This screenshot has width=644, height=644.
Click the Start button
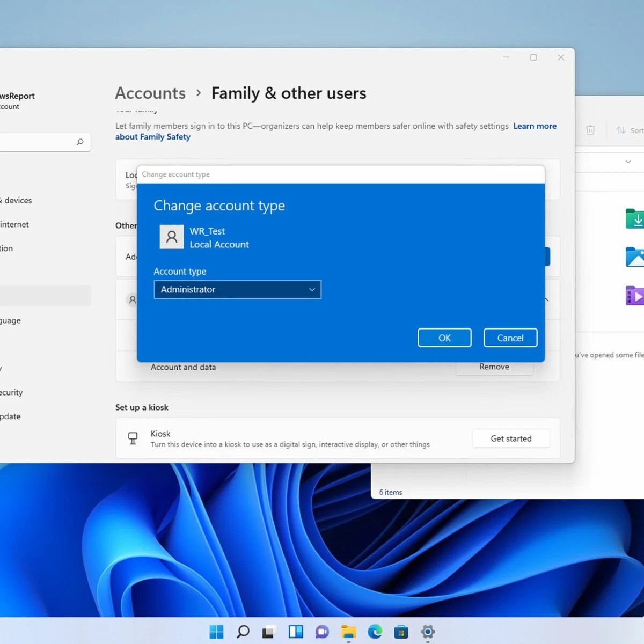pyautogui.click(x=216, y=632)
